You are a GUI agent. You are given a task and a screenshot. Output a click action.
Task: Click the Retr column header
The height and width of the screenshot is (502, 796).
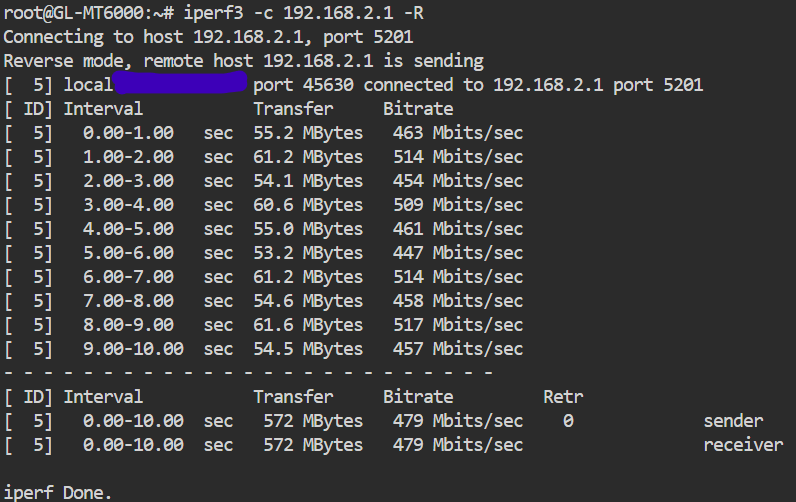tap(563, 397)
